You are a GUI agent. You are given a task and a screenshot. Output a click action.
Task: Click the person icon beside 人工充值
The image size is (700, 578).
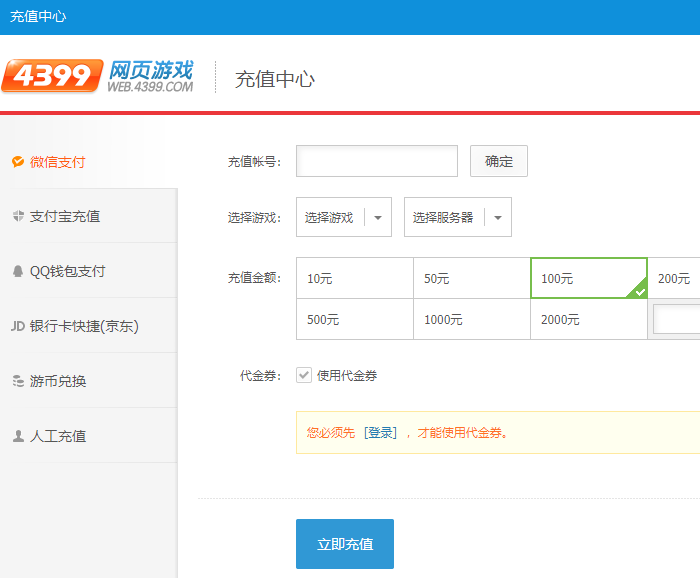18,436
